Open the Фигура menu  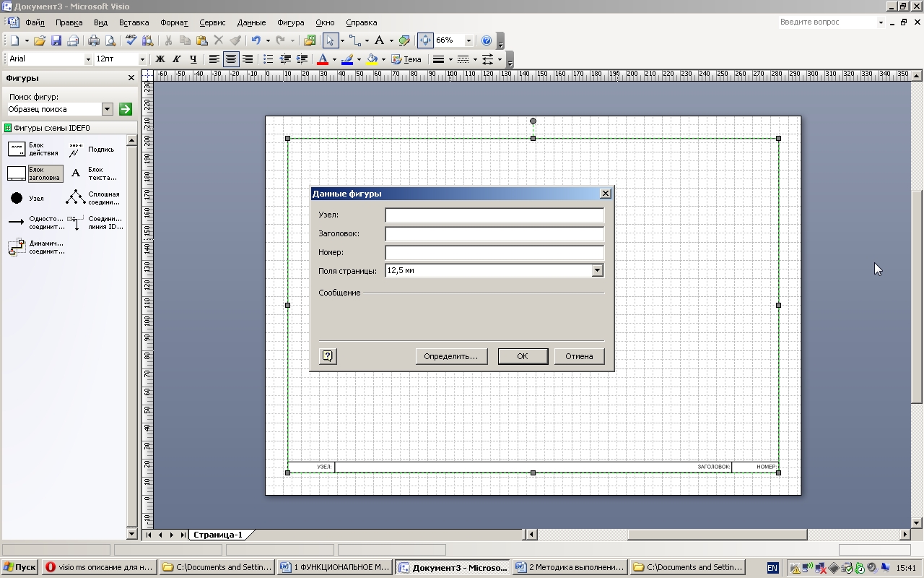pyautogui.click(x=290, y=22)
